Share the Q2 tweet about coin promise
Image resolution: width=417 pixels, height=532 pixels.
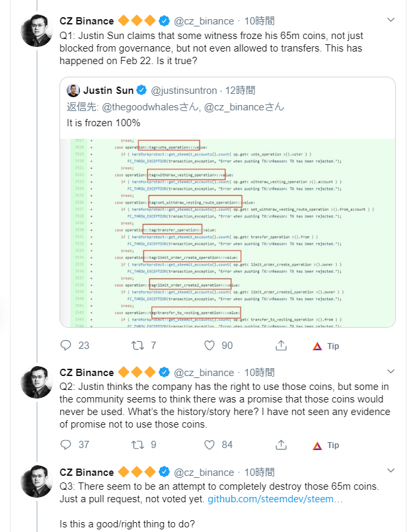[281, 445]
